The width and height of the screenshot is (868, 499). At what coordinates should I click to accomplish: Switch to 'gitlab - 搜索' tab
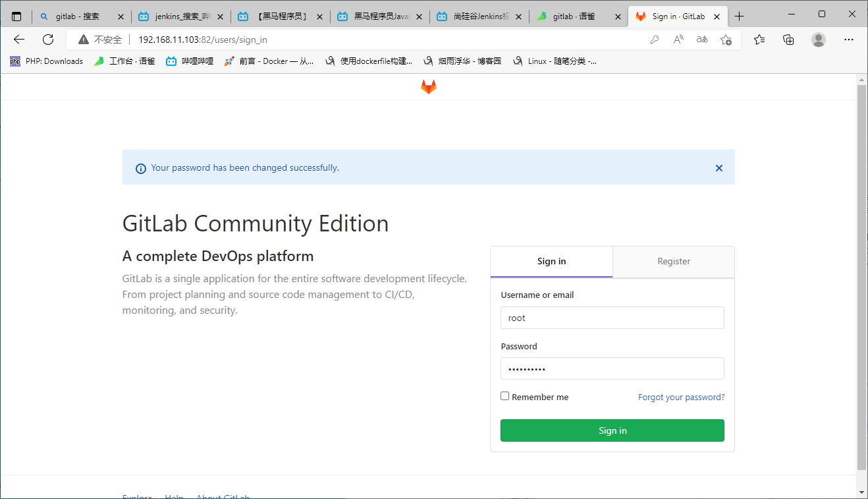pyautogui.click(x=81, y=16)
